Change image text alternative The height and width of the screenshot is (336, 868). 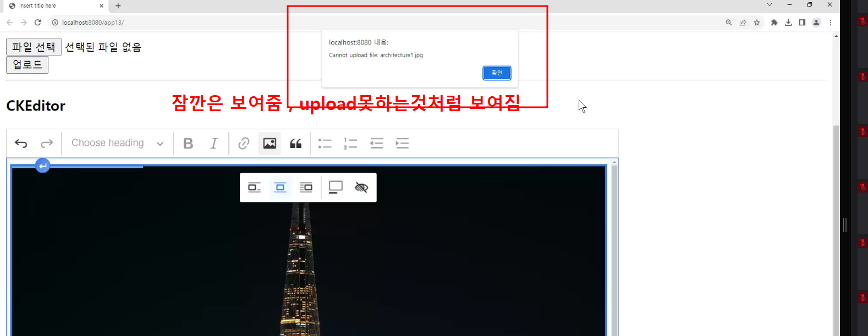[x=361, y=188]
